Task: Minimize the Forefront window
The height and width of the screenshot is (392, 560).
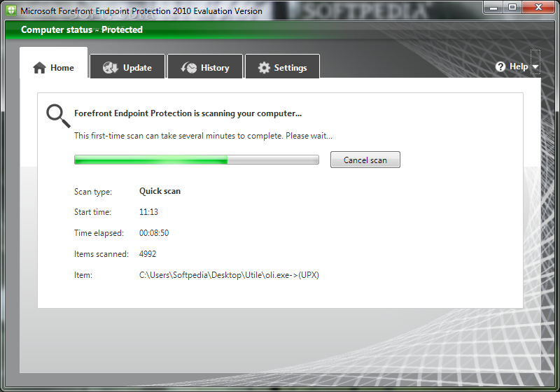Action: (x=493, y=7)
